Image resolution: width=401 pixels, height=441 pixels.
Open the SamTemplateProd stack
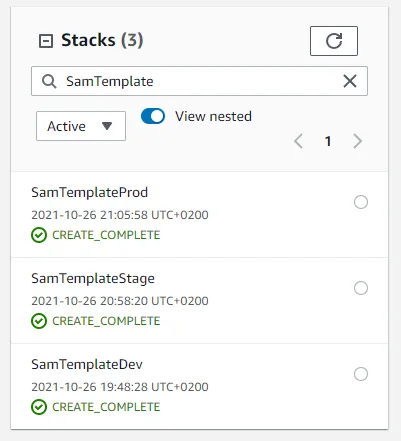(89, 192)
